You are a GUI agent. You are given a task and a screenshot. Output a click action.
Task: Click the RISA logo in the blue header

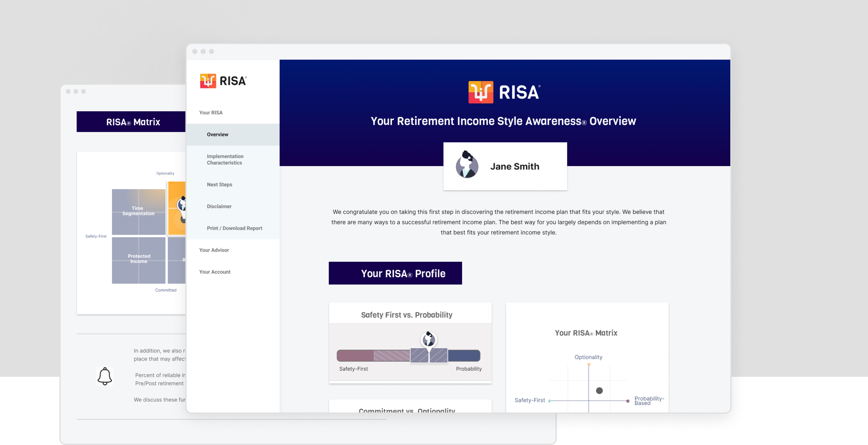(x=504, y=92)
